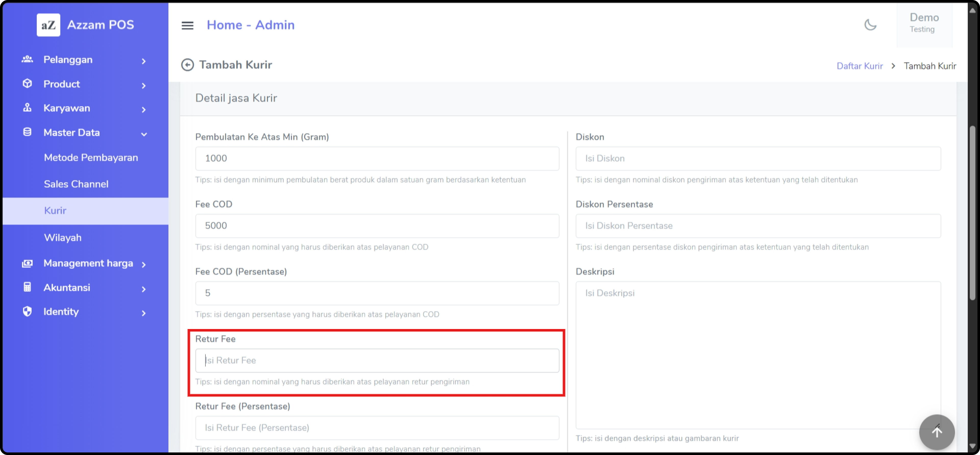
Task: Click the Akuntansi calculator icon
Action: click(x=27, y=287)
